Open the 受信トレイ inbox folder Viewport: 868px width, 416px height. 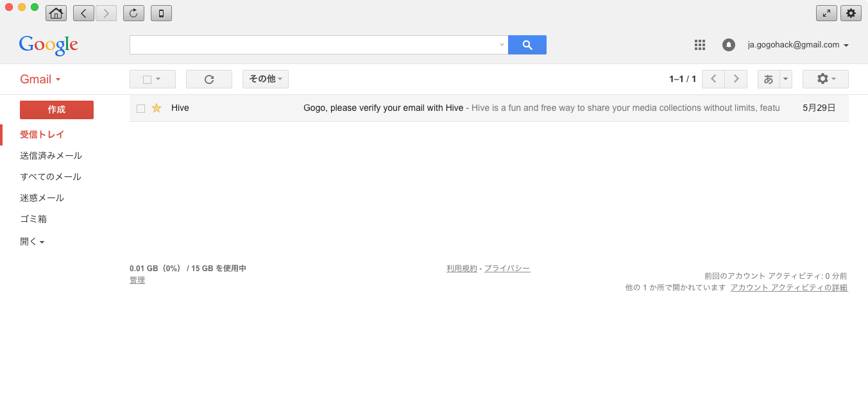coord(42,135)
